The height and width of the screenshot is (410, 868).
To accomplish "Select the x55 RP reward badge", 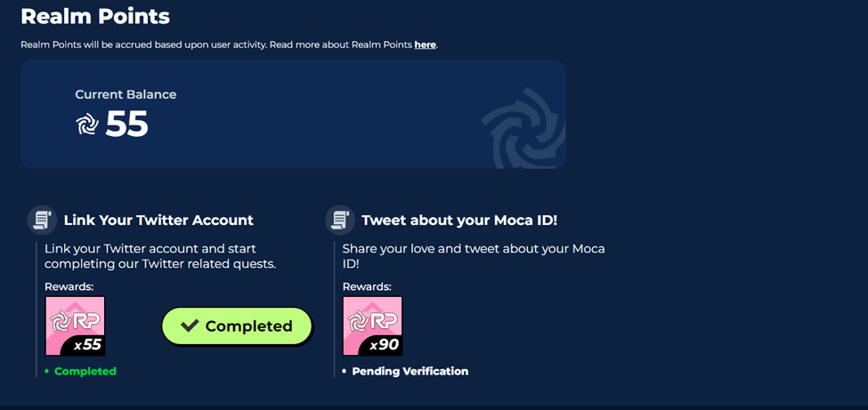I will tap(75, 326).
